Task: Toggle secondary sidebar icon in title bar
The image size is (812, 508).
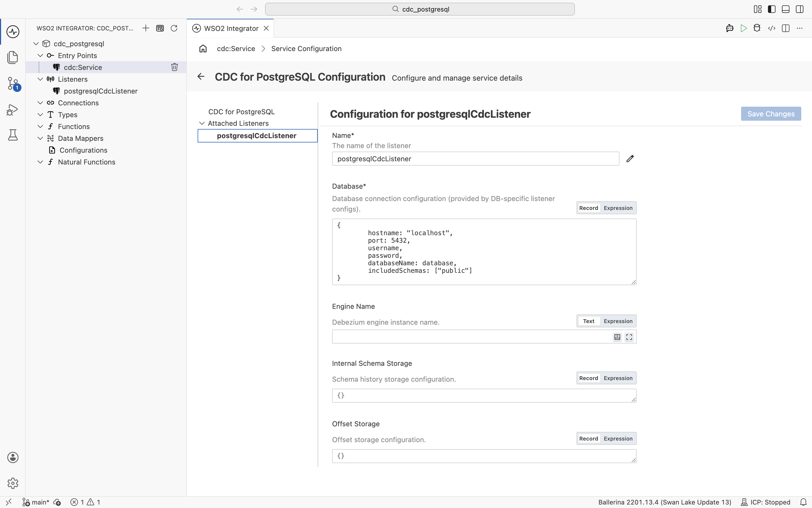Action: 800,9
